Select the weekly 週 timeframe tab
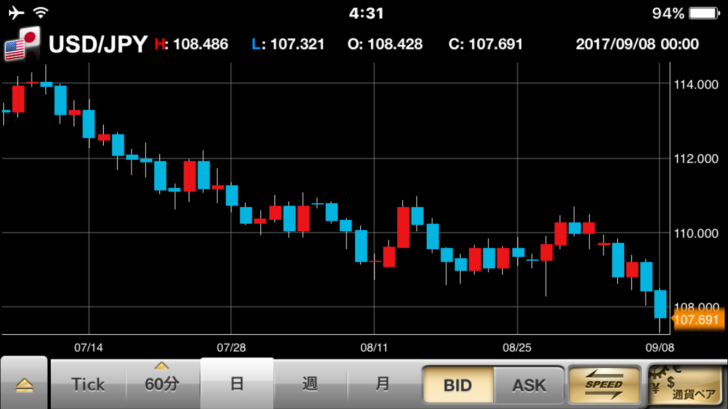 [x=310, y=384]
